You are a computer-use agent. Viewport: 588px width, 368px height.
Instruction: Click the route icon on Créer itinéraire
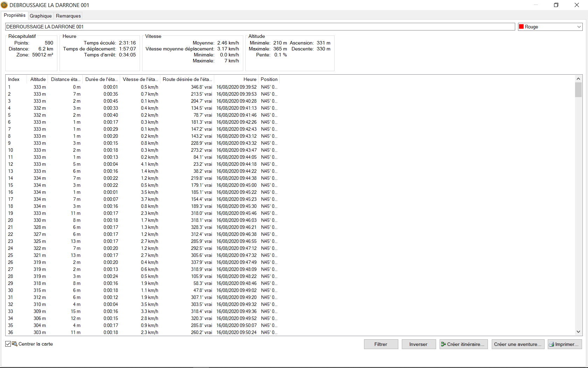click(443, 344)
